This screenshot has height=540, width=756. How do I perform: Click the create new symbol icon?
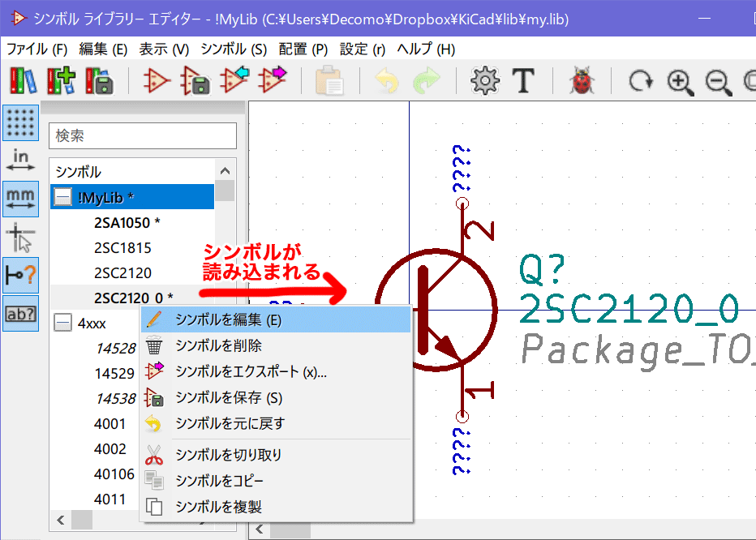pyautogui.click(x=157, y=80)
